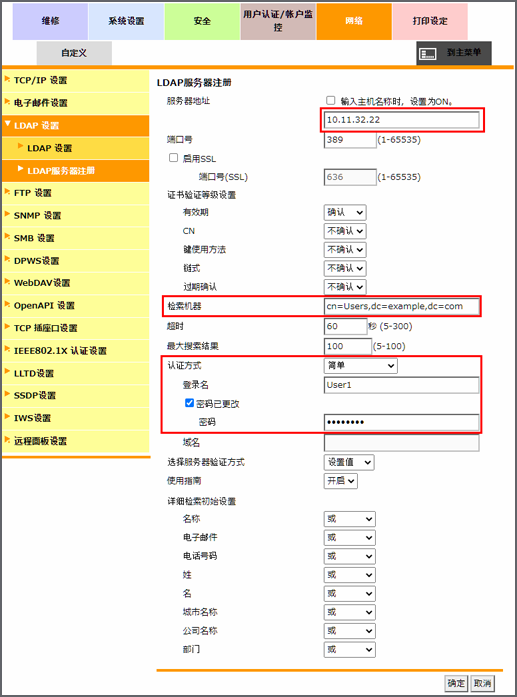517x697 pixels.
Task: Open the LDAP 设置 sub-item
Action: (x=76, y=148)
